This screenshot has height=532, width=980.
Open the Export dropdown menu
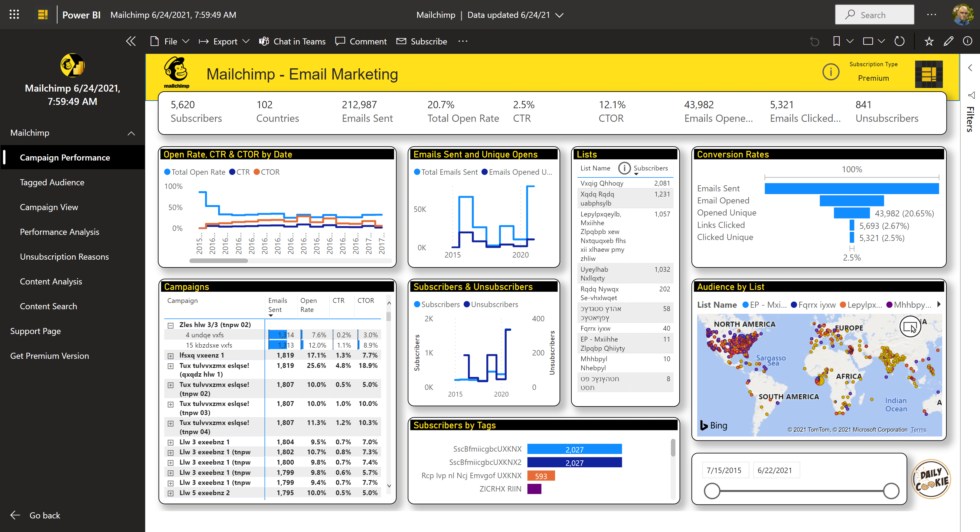pyautogui.click(x=224, y=41)
